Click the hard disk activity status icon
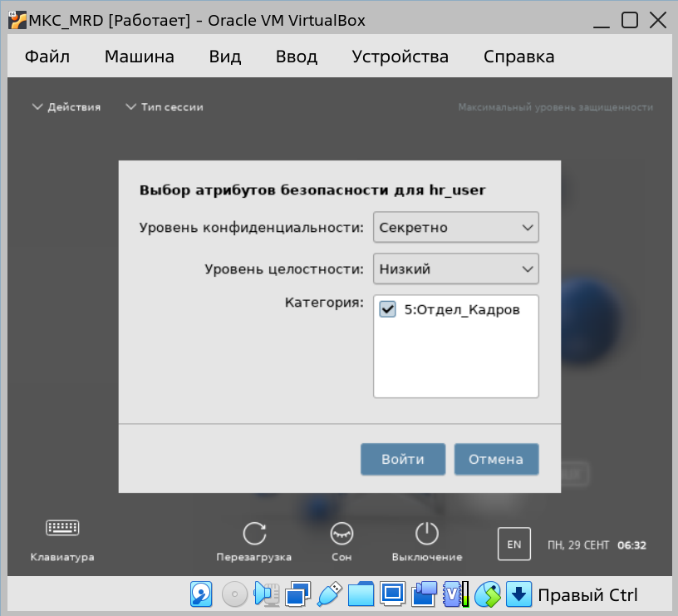This screenshot has height=616, width=678. (202, 594)
